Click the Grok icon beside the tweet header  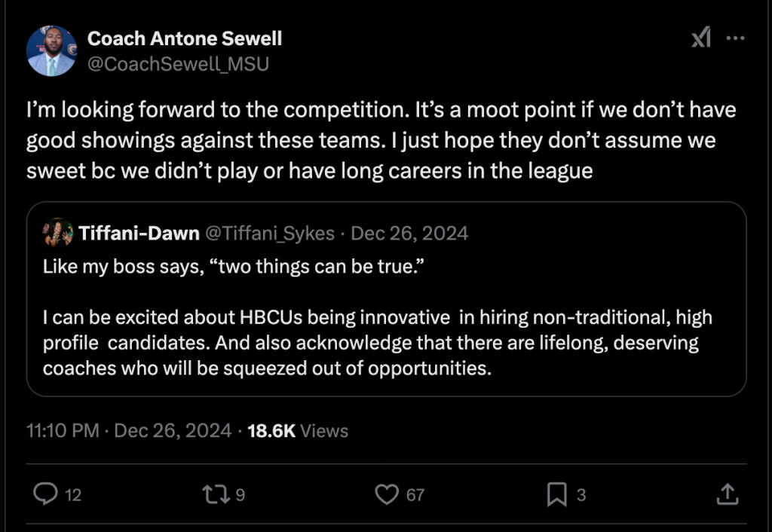point(701,39)
